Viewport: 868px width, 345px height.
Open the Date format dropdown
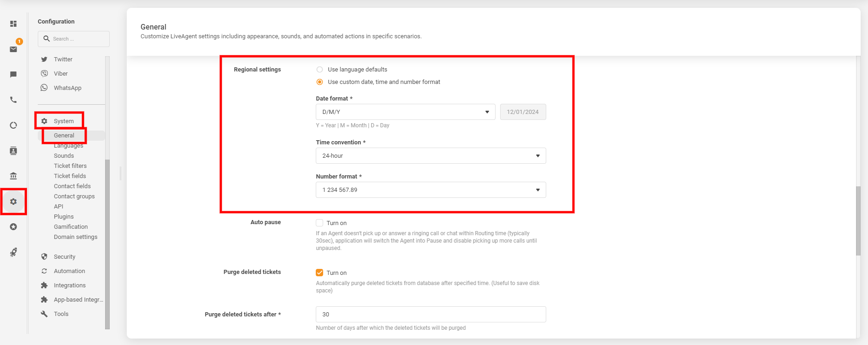[x=405, y=112]
